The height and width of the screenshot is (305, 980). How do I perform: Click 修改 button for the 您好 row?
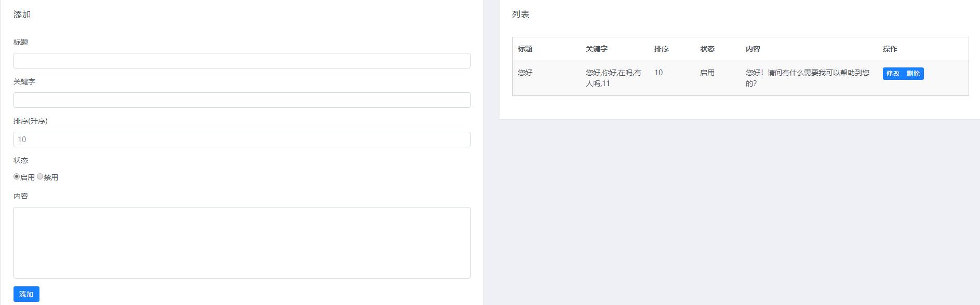(x=893, y=74)
